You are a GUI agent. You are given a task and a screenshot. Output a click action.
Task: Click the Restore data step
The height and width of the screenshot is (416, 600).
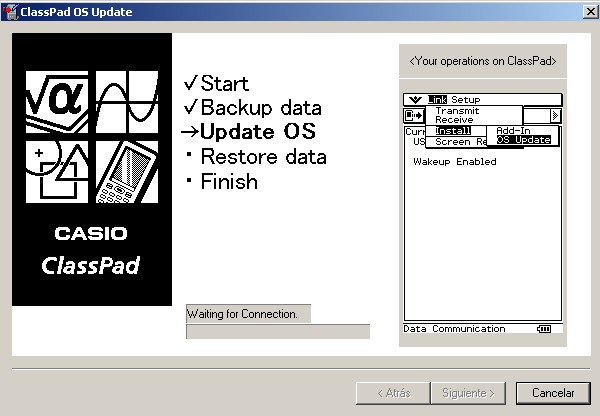(256, 157)
